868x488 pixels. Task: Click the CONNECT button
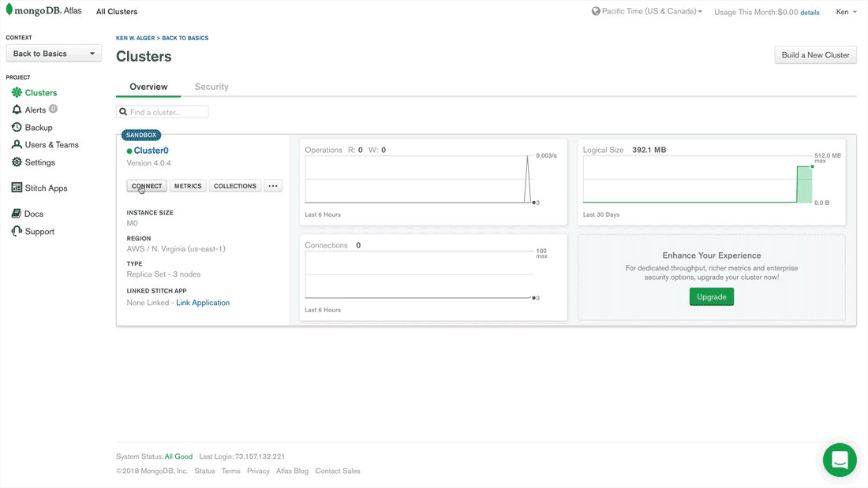coord(147,186)
